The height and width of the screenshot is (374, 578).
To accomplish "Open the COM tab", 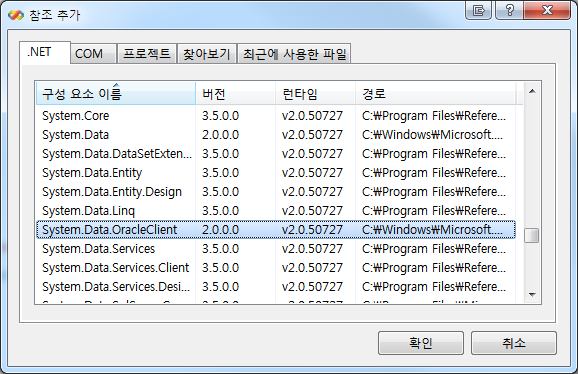I will (x=93, y=54).
